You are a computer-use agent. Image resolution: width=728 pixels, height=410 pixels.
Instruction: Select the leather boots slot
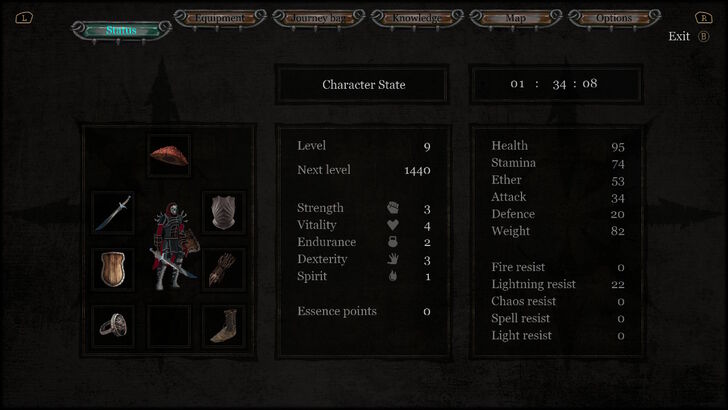tap(223, 326)
